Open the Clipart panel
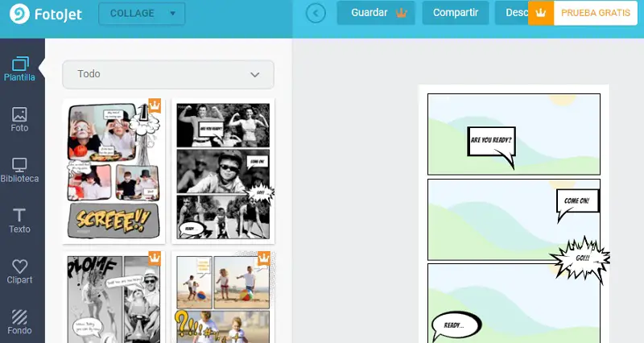The image size is (644, 343). coord(19,271)
